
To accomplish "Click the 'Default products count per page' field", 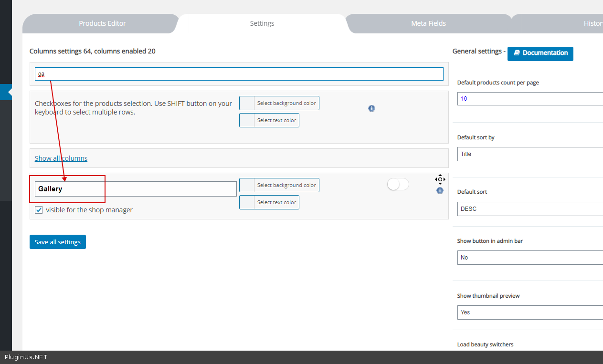I will 530,99.
